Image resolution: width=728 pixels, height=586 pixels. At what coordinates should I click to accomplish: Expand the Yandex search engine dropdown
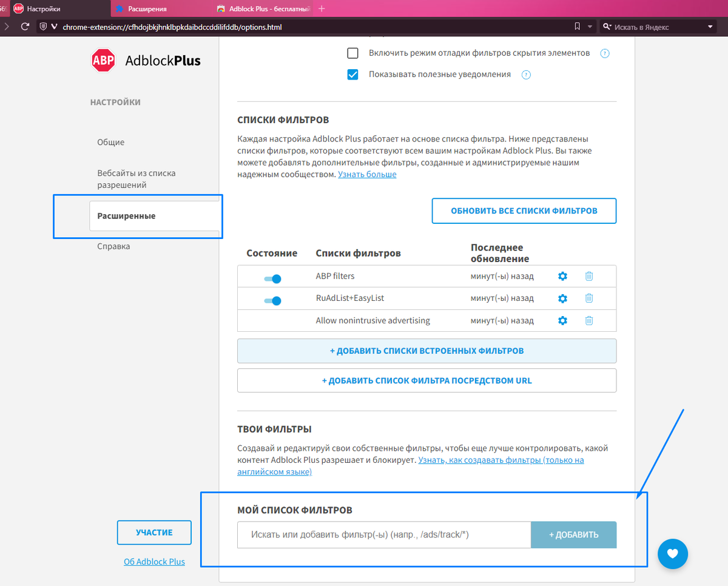(x=710, y=27)
